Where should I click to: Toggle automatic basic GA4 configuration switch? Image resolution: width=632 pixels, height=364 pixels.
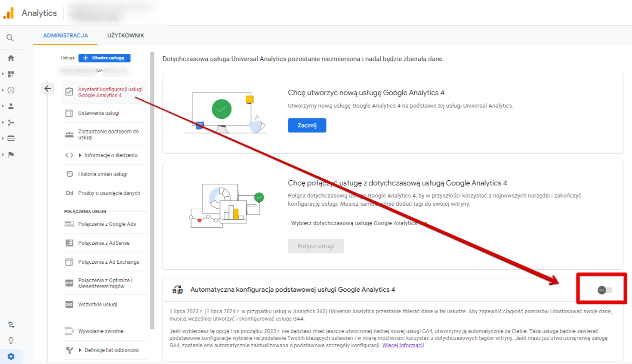605,290
